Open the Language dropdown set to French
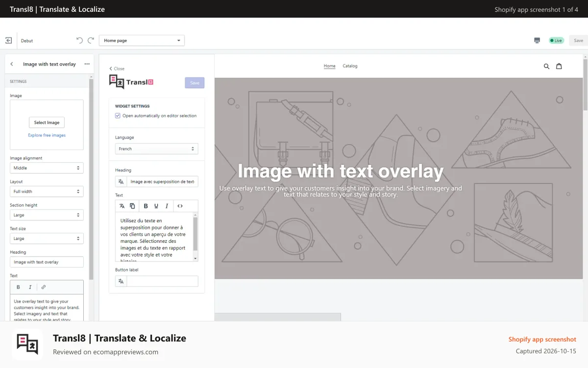Image resolution: width=588 pixels, height=368 pixels. point(157,149)
